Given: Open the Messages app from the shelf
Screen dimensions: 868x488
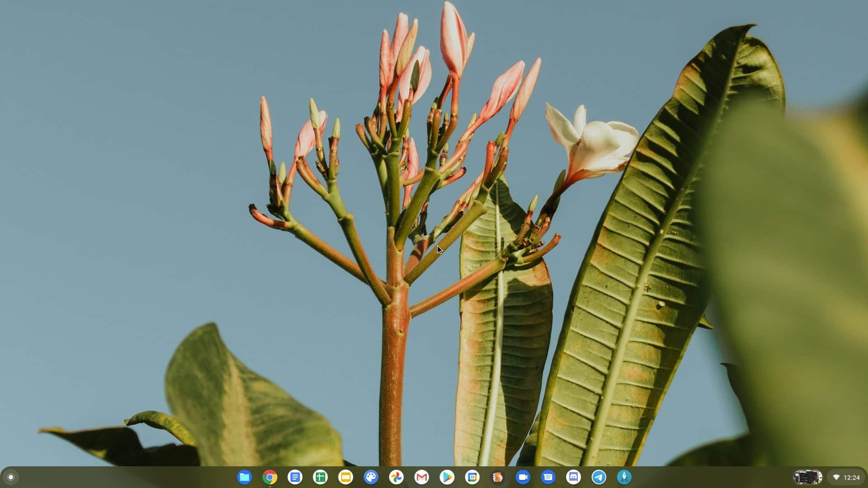Looking at the screenshot, I should [x=548, y=477].
